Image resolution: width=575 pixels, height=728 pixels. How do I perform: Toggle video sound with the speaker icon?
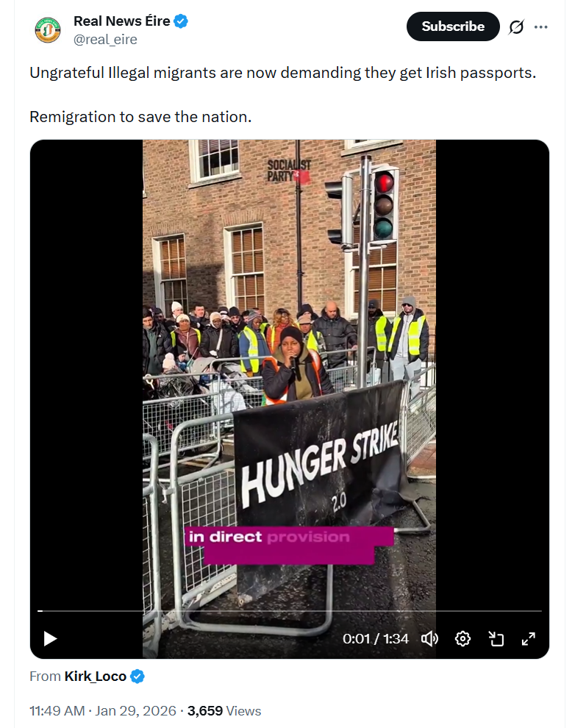pos(429,639)
